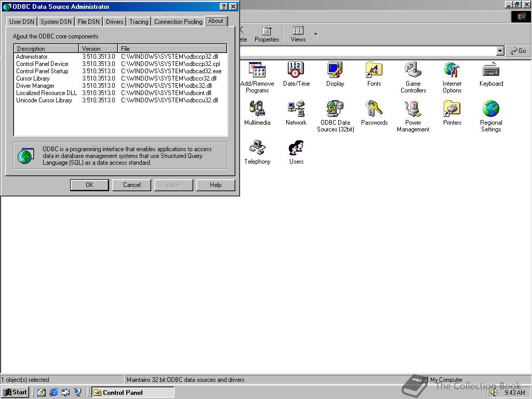This screenshot has height=399, width=532.
Task: Select the About tab
Action: point(216,21)
